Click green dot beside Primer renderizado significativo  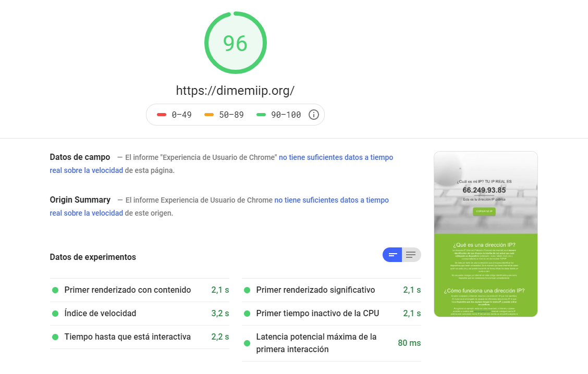click(247, 290)
